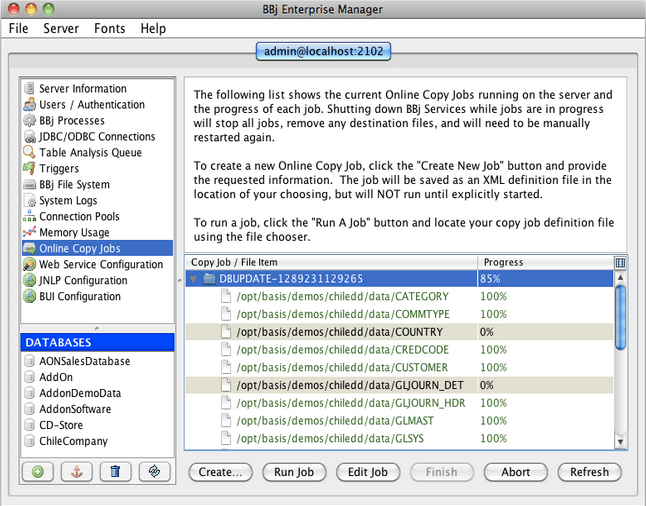The width and height of the screenshot is (646, 506).
Task: Click the DATABASES section header
Action: click(97, 342)
